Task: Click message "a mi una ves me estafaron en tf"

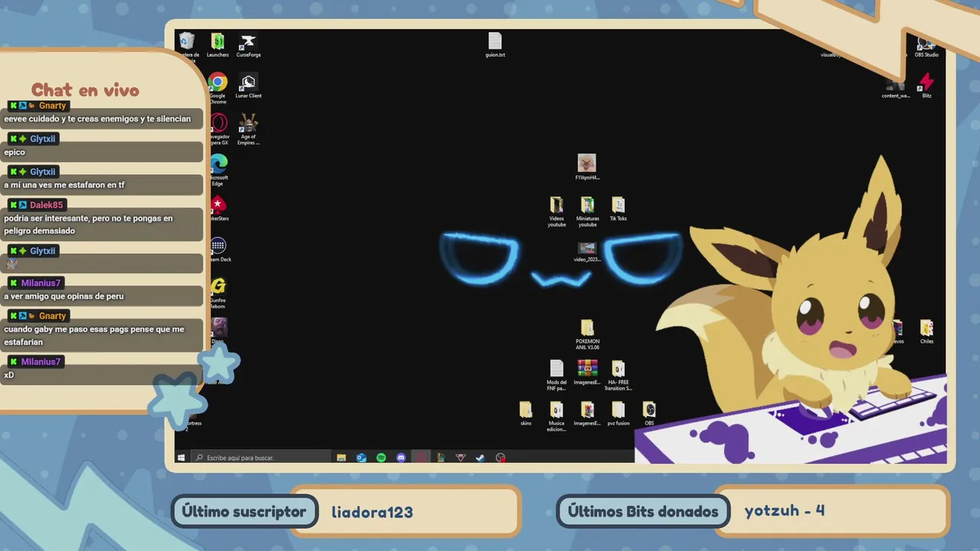Action: (64, 185)
